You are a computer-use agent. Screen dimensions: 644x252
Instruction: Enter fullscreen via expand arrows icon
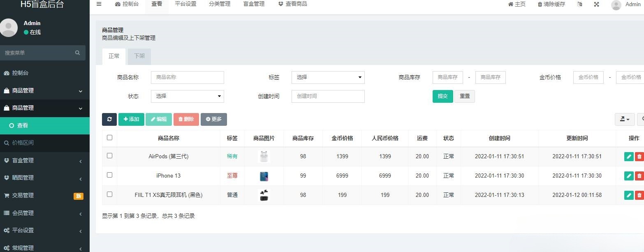(x=597, y=5)
